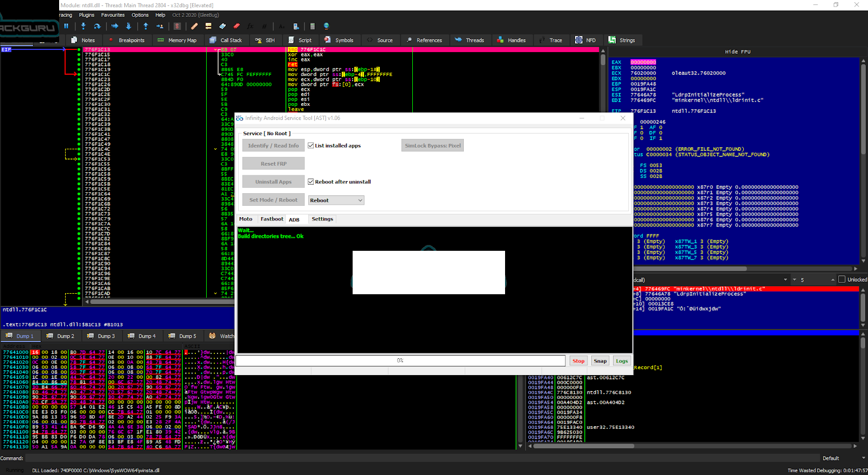The image size is (868, 475).
Task: Open the Trace tab
Action: [551, 40]
